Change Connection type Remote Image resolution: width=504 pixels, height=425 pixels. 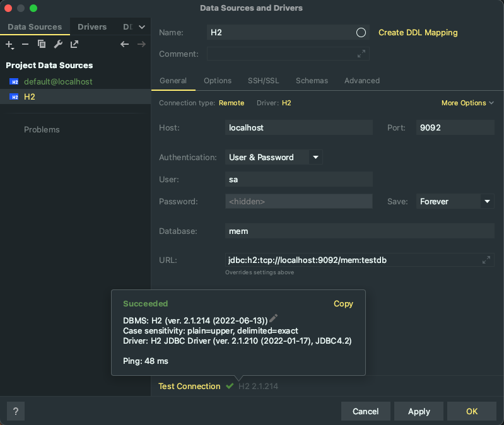[x=231, y=103]
